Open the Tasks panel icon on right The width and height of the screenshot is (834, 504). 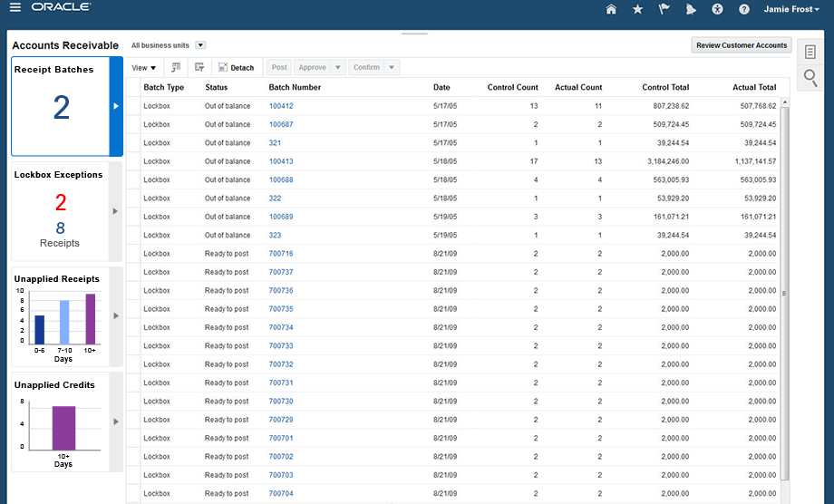pos(810,52)
